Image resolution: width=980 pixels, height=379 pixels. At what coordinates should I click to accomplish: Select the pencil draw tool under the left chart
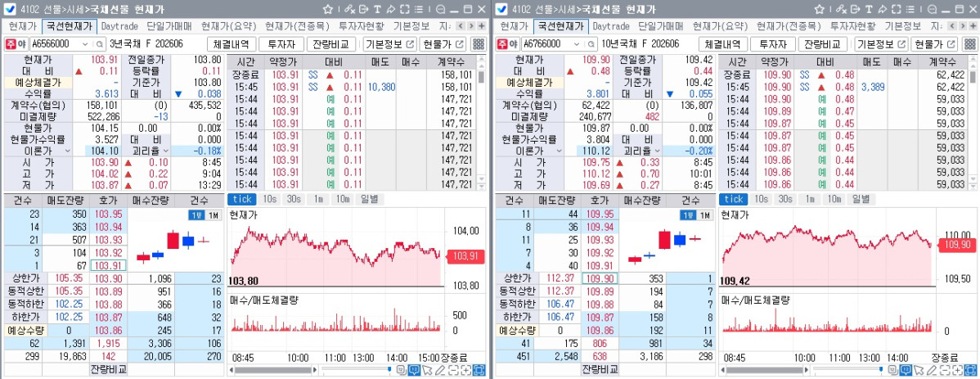coord(440,370)
